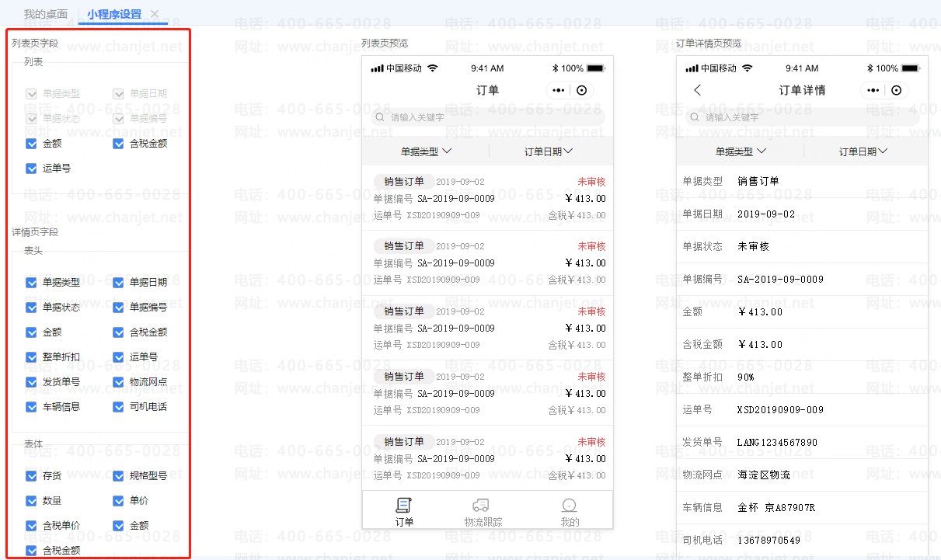Toggle 单据日期 under 表头

118,283
